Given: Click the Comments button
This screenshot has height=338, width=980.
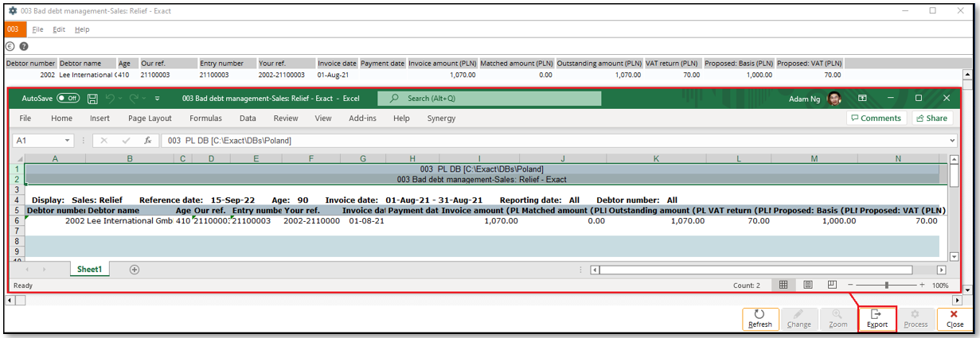Looking at the screenshot, I should 876,118.
